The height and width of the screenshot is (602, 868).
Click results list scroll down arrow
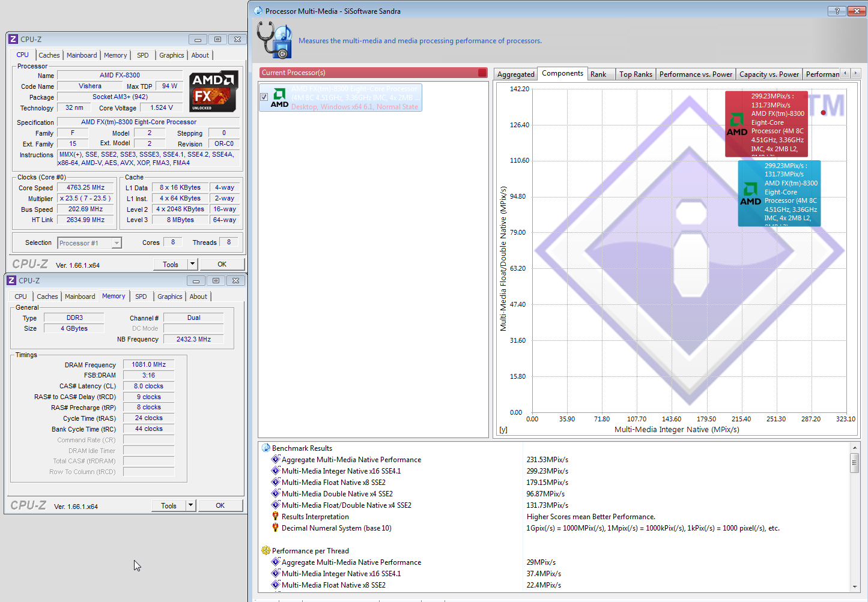pyautogui.click(x=854, y=586)
